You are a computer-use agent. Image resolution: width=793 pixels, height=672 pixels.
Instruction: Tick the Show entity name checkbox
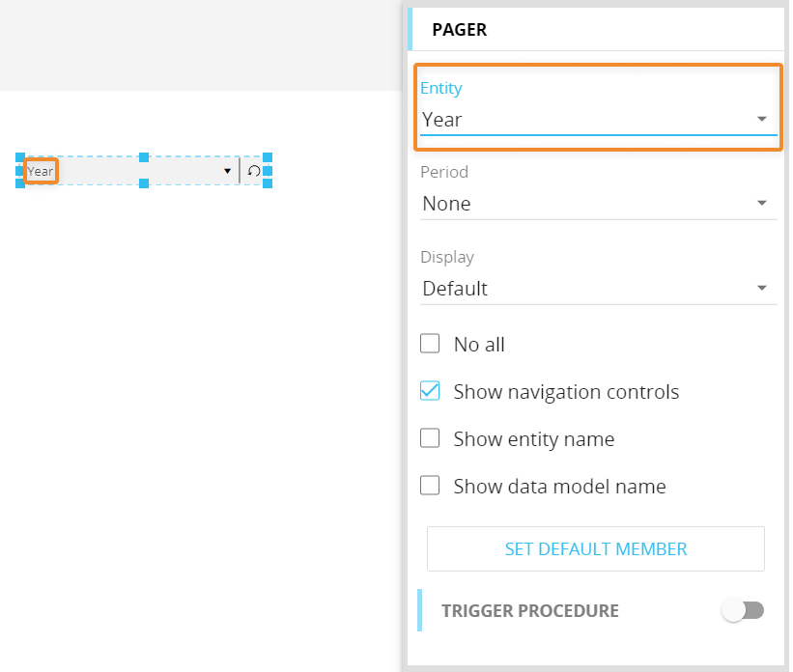(x=430, y=438)
